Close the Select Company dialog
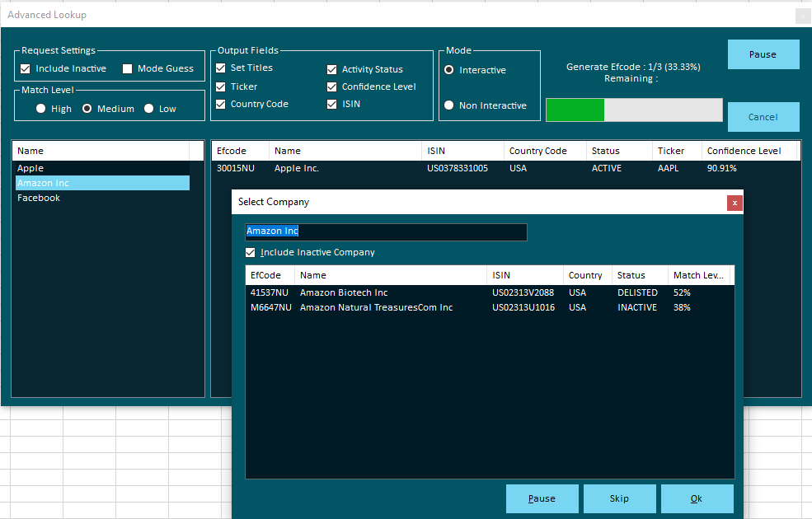The height and width of the screenshot is (519, 812). tap(735, 203)
